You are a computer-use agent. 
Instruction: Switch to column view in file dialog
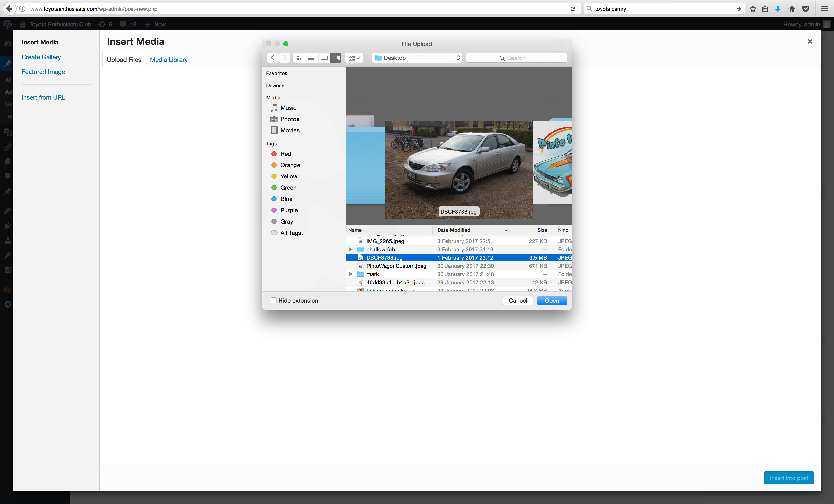[324, 58]
